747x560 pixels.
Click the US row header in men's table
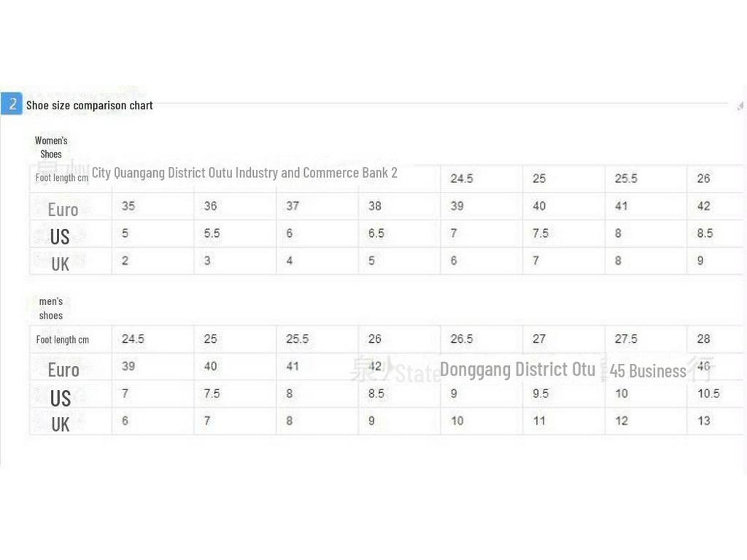coord(60,398)
